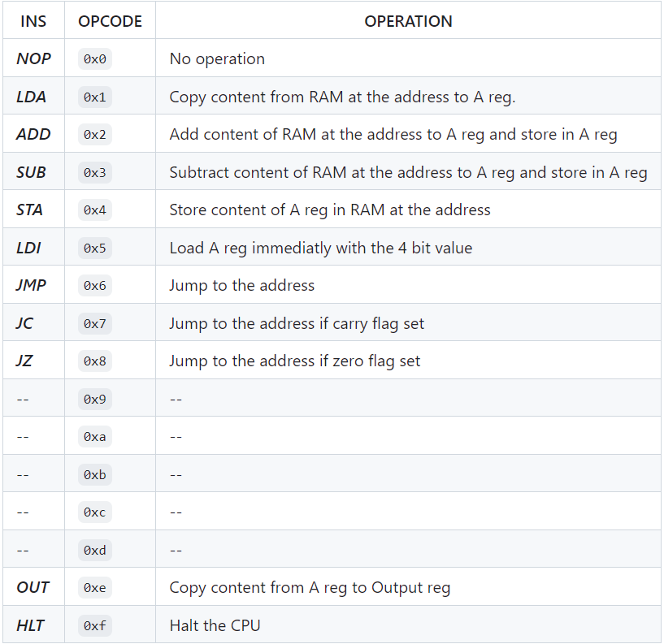Click the STA operation description text
This screenshot has width=664, height=644.
[x=330, y=210]
